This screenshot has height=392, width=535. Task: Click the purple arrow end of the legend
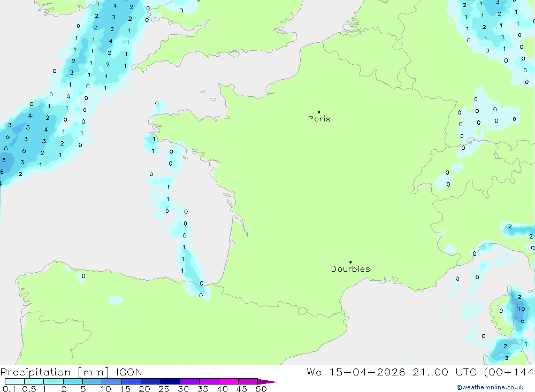[x=267, y=382]
